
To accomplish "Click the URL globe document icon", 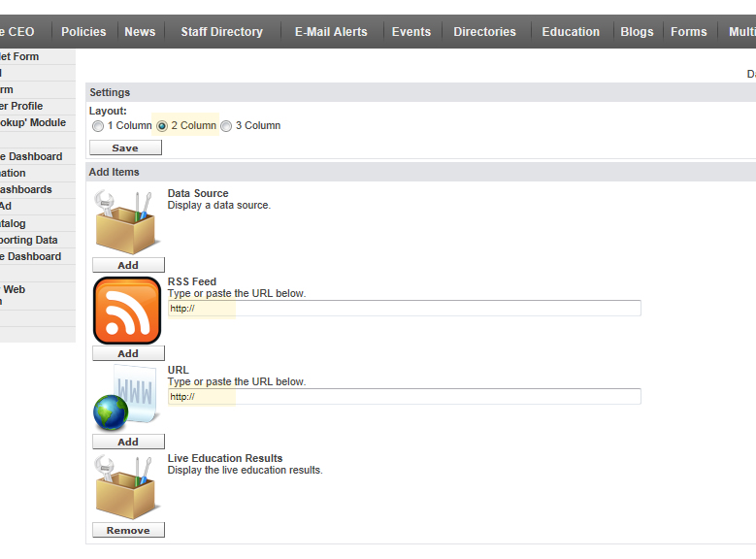I will tap(127, 398).
